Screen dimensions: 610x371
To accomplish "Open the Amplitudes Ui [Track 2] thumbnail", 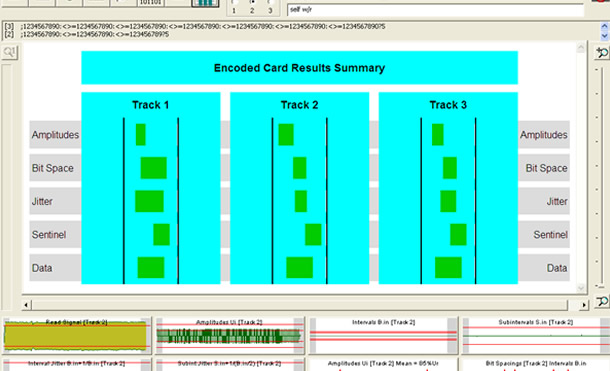I will click(230, 336).
